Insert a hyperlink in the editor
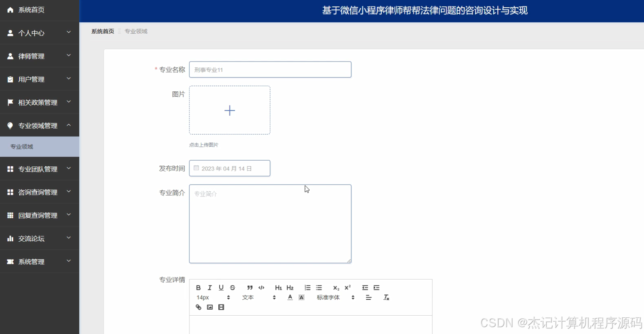The width and height of the screenshot is (644, 334). pos(198,307)
